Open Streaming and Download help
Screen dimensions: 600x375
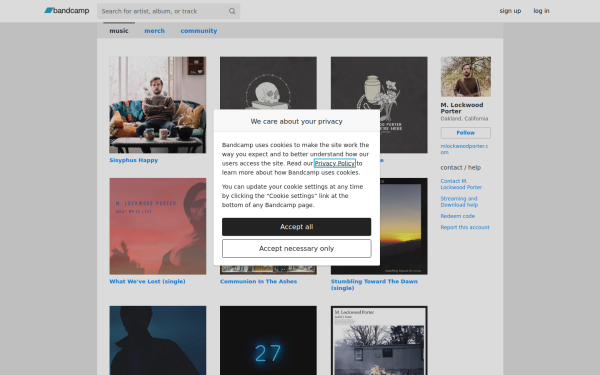click(x=459, y=202)
